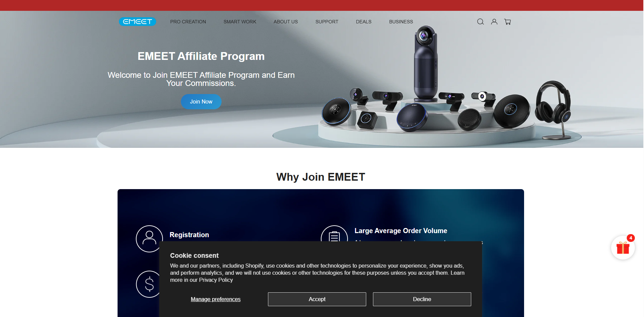This screenshot has height=317, width=644.
Task: Accept the cookie consent
Action: click(x=317, y=299)
